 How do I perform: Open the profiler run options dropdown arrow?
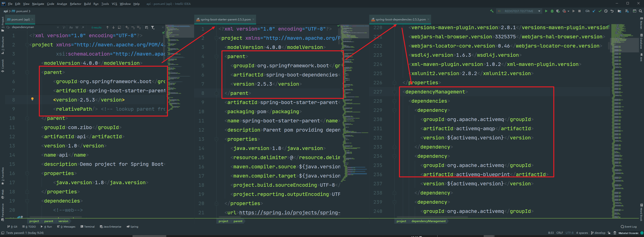click(x=568, y=11)
